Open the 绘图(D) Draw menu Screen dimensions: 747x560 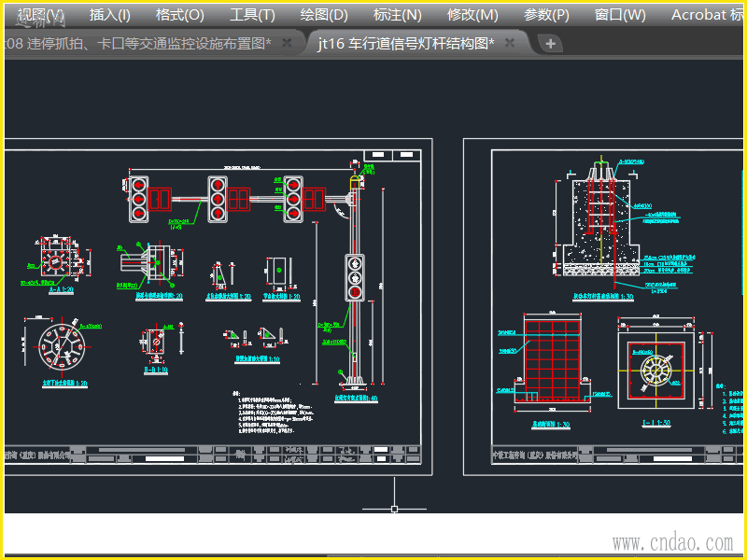324,15
